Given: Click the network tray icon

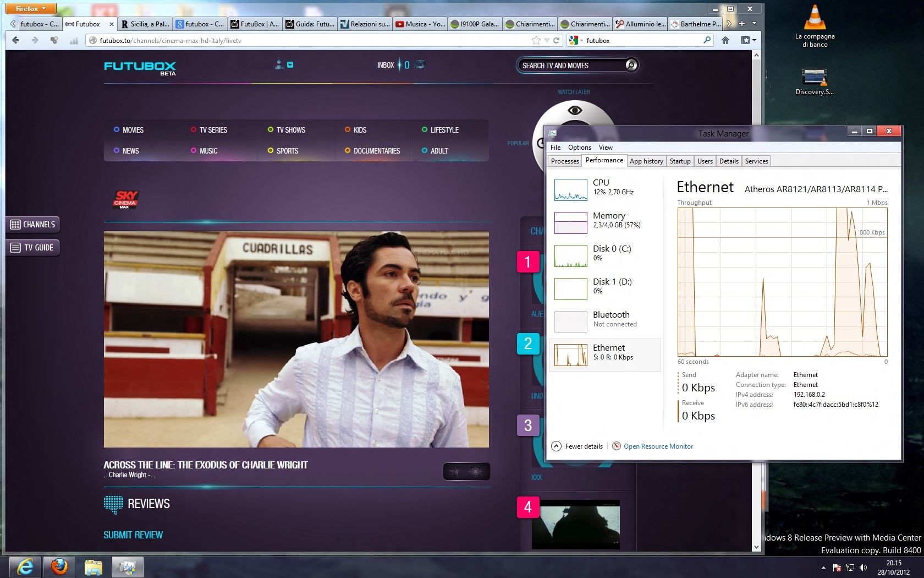Looking at the screenshot, I should pos(850,568).
